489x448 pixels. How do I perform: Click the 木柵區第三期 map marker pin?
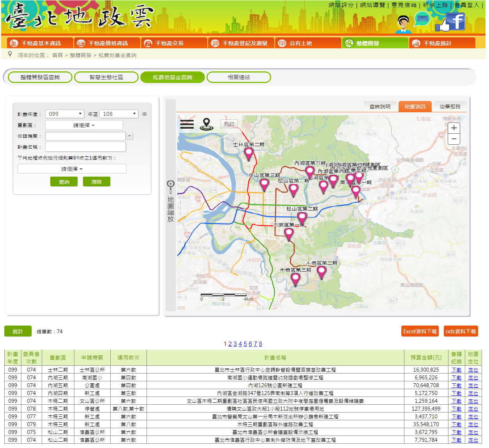click(x=296, y=279)
